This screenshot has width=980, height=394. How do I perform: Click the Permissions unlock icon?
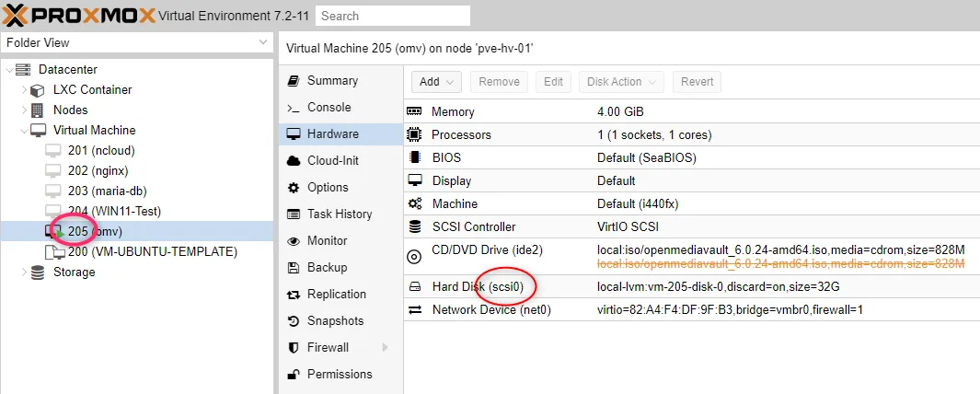point(294,375)
